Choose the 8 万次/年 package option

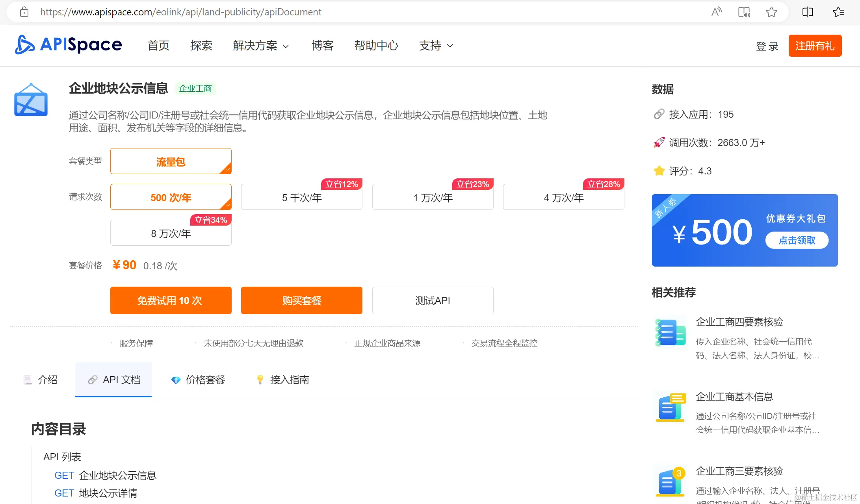171,233
